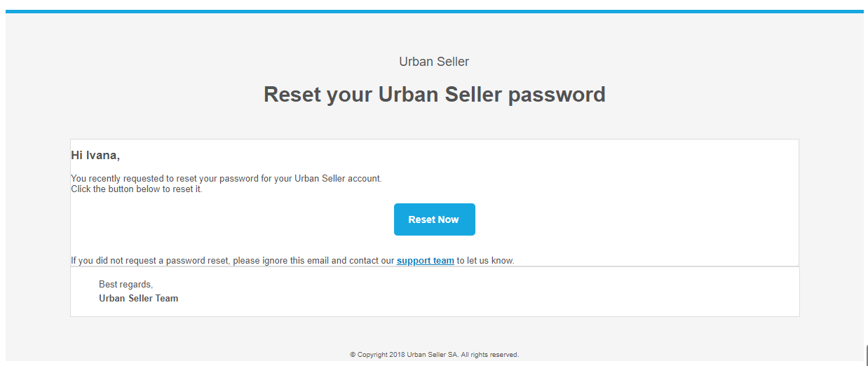Click the 'You recently requested' sentence
868x366 pixels.
[x=226, y=179]
